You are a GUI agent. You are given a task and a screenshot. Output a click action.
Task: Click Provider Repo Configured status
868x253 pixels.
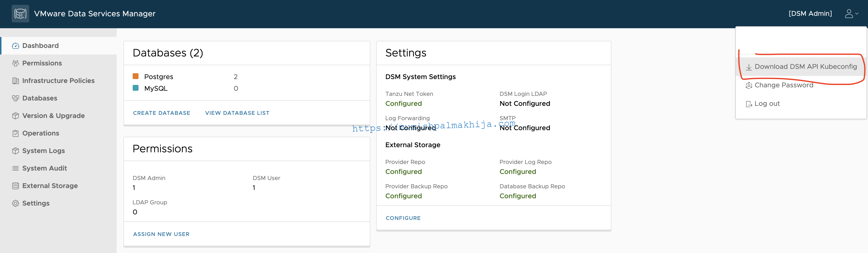[404, 172]
